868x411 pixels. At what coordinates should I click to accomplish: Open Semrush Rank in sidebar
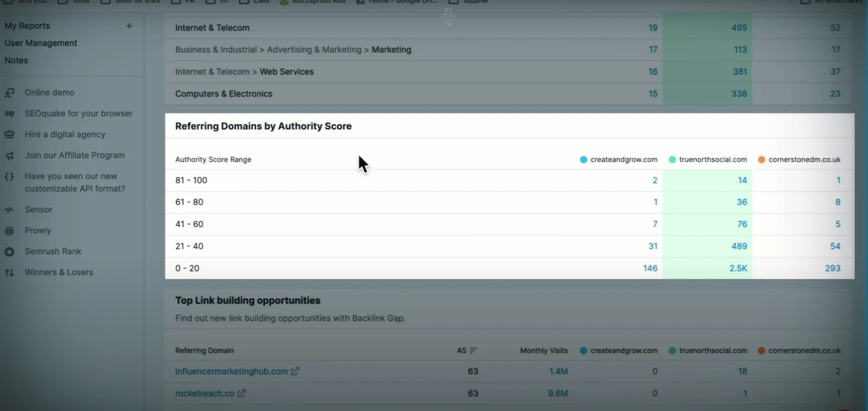pyautogui.click(x=53, y=252)
